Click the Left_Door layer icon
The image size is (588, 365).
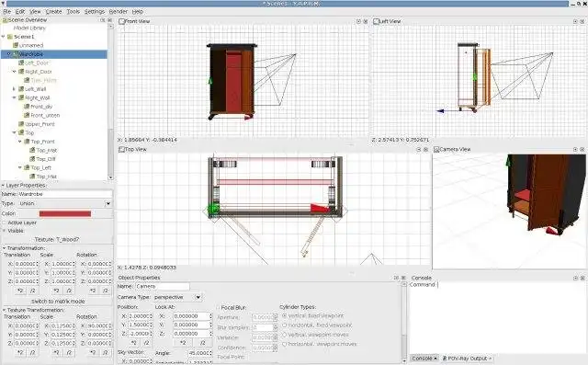point(21,63)
